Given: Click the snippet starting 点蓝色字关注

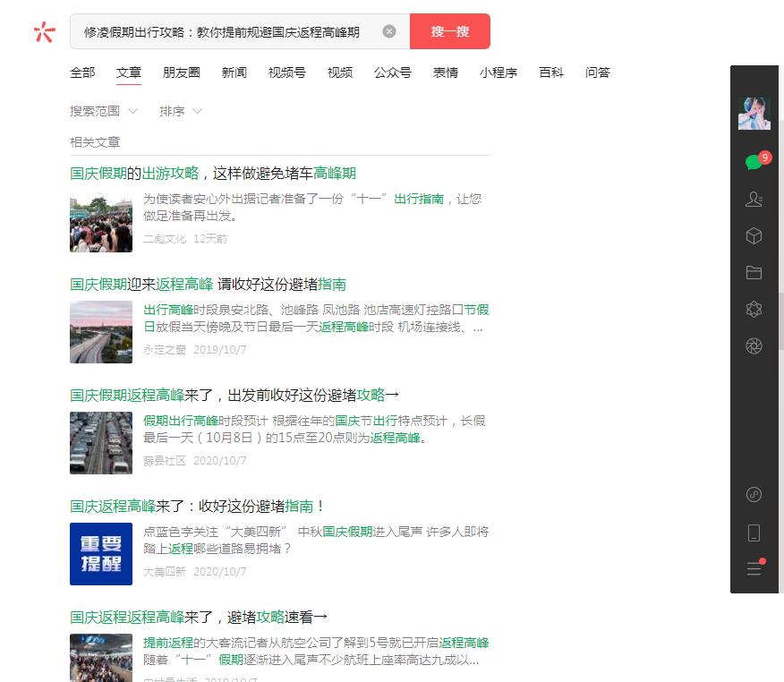Looking at the screenshot, I should (x=316, y=541).
